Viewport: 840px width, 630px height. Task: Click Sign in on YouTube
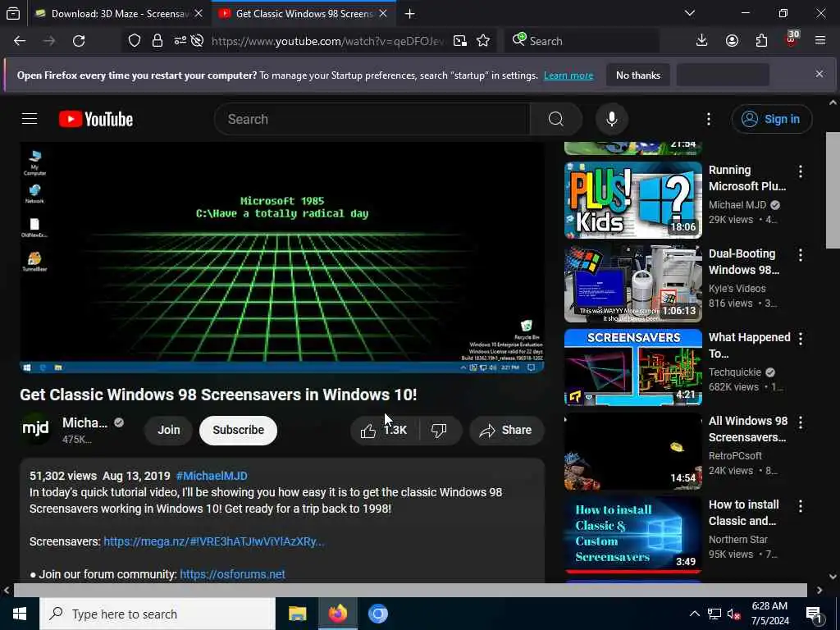coord(772,119)
